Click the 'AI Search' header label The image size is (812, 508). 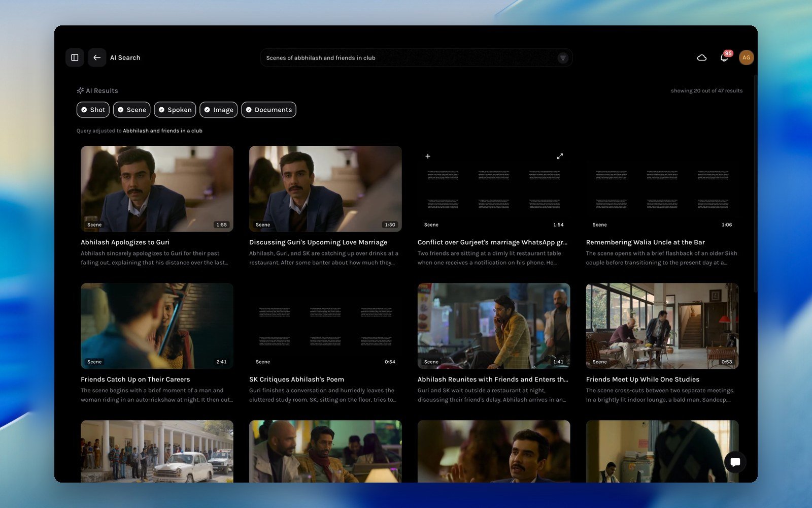[x=125, y=58]
